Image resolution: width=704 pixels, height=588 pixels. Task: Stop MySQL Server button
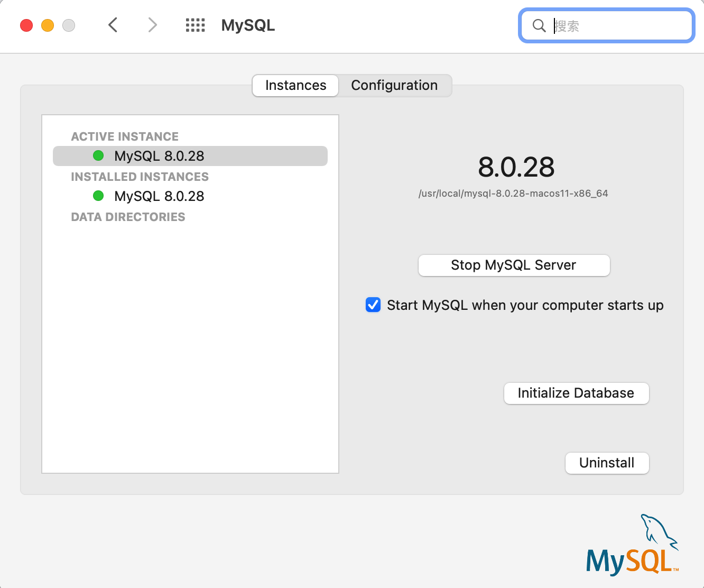[514, 265]
